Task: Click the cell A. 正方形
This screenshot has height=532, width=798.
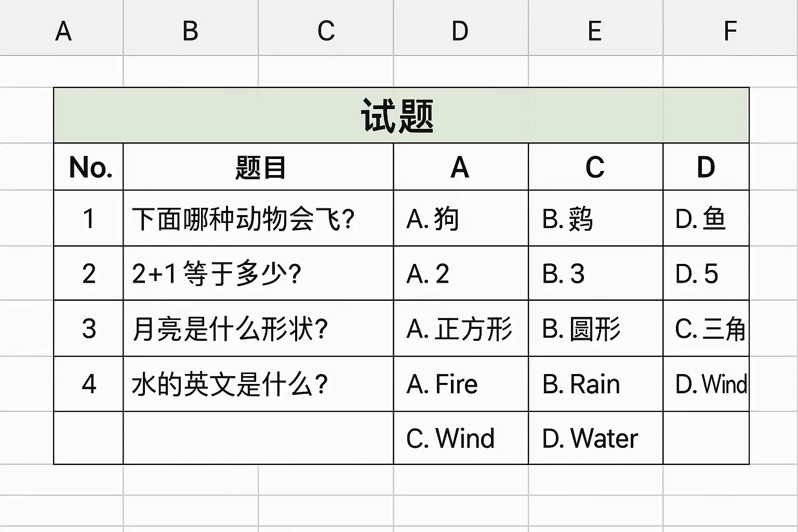Action: coord(461,328)
